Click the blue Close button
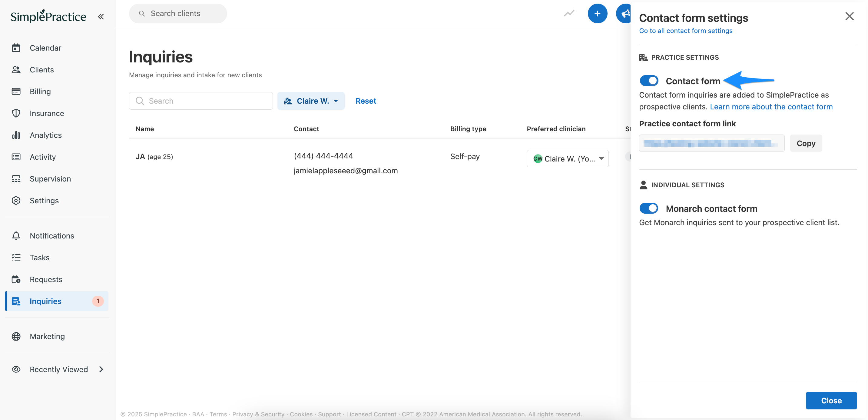The image size is (868, 420). coord(831,400)
